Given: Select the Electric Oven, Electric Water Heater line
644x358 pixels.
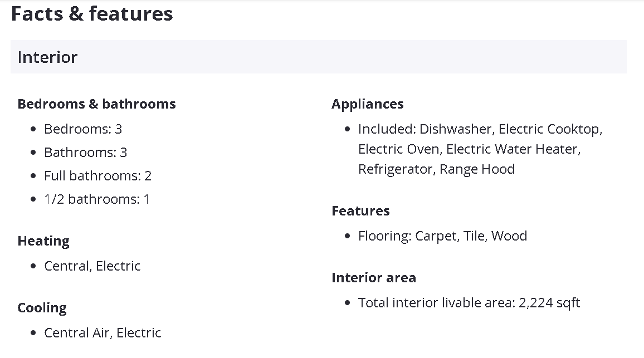Looking at the screenshot, I should pyautogui.click(x=469, y=149).
